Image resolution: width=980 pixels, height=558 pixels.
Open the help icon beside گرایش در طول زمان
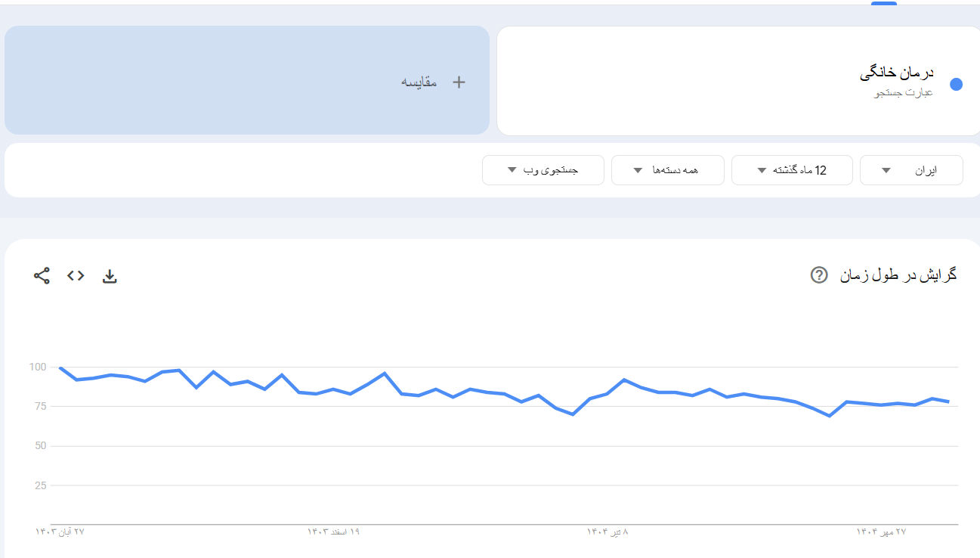coord(818,275)
